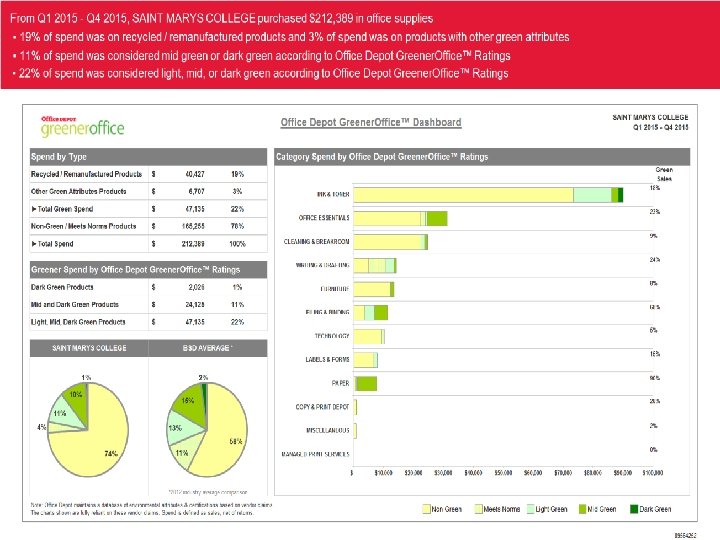Select the BSD AVERAGE pie chart header
Screen dimensions: 720x540
coord(208,348)
